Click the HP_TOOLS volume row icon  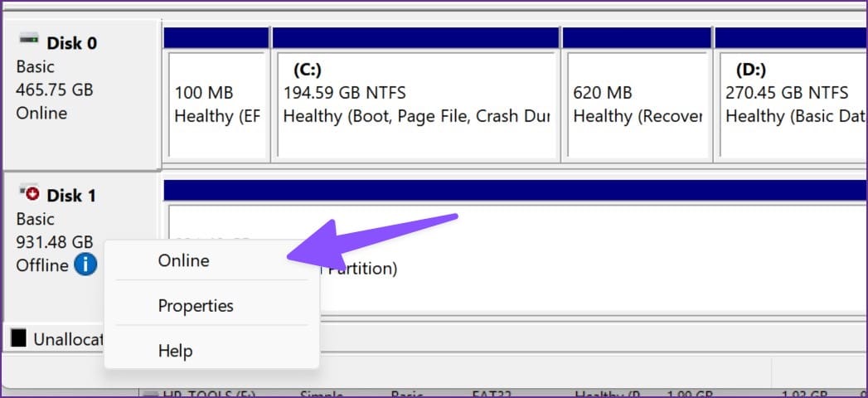pos(151,395)
